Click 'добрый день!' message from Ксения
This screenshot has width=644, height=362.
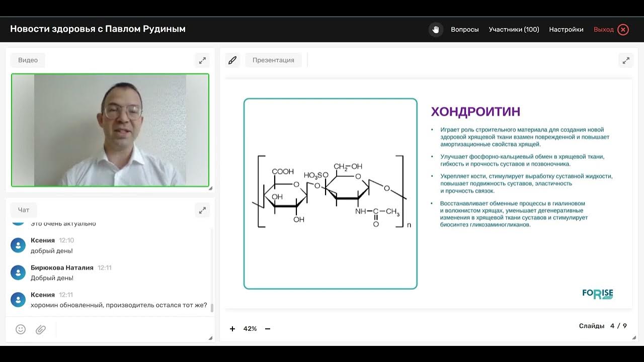52,251
